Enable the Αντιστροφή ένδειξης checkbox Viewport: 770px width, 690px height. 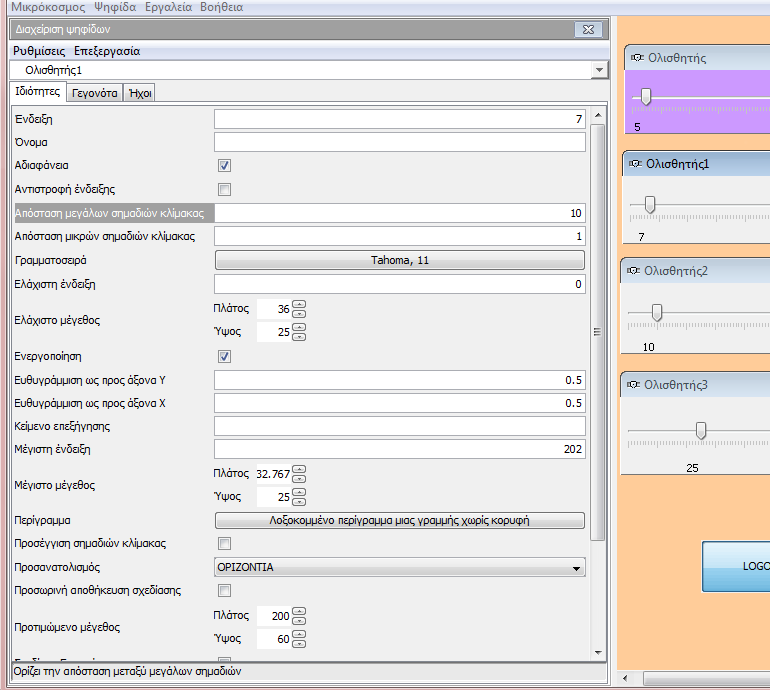click(224, 189)
